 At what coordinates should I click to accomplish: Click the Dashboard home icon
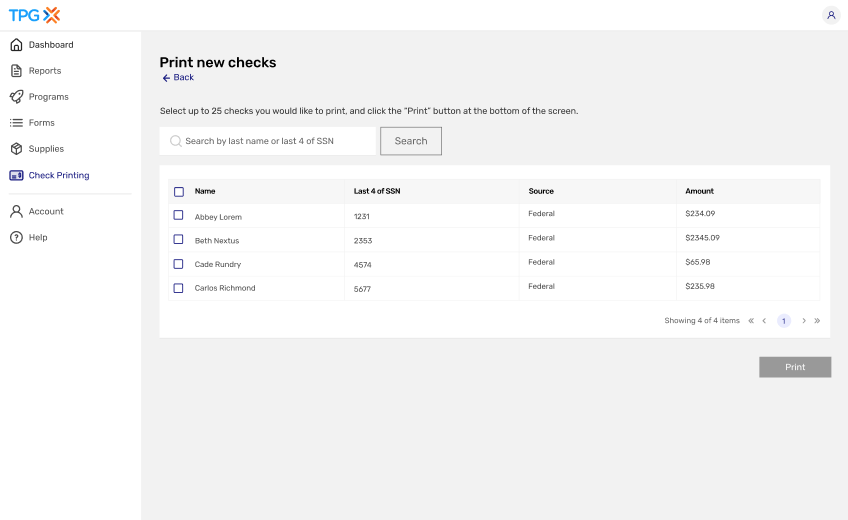(16, 45)
